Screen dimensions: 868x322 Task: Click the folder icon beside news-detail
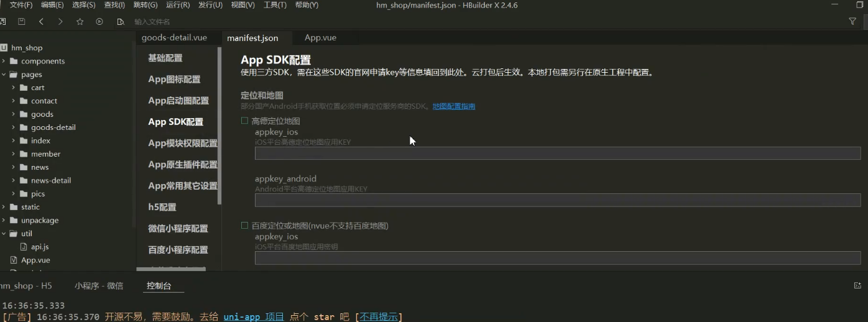[24, 180]
